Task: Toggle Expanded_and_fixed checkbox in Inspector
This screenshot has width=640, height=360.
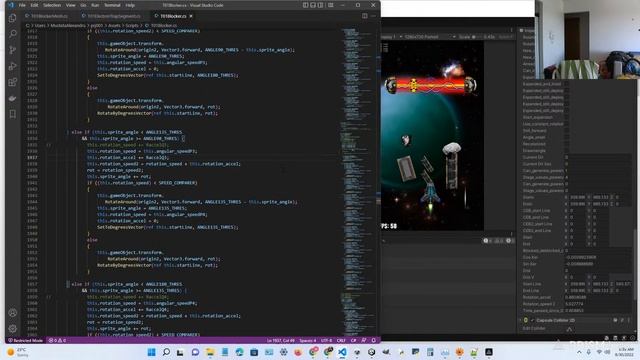Action: click(x=567, y=84)
